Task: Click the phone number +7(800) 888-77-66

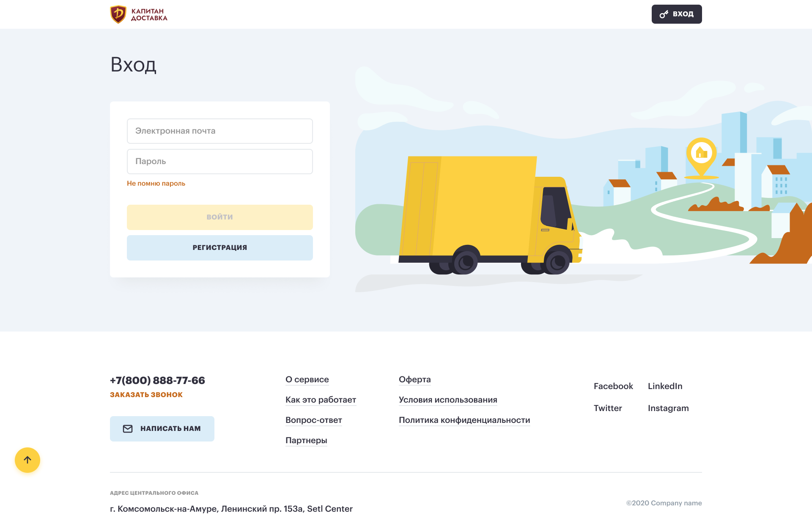Action: [157, 380]
